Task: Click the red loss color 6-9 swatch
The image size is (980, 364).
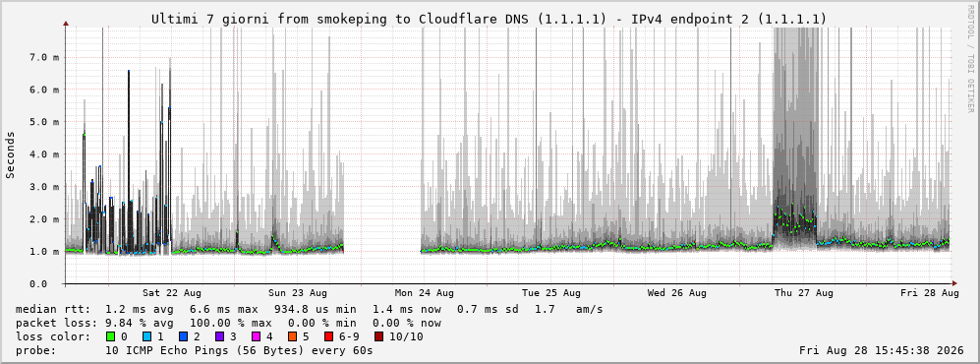Action: coord(328,336)
